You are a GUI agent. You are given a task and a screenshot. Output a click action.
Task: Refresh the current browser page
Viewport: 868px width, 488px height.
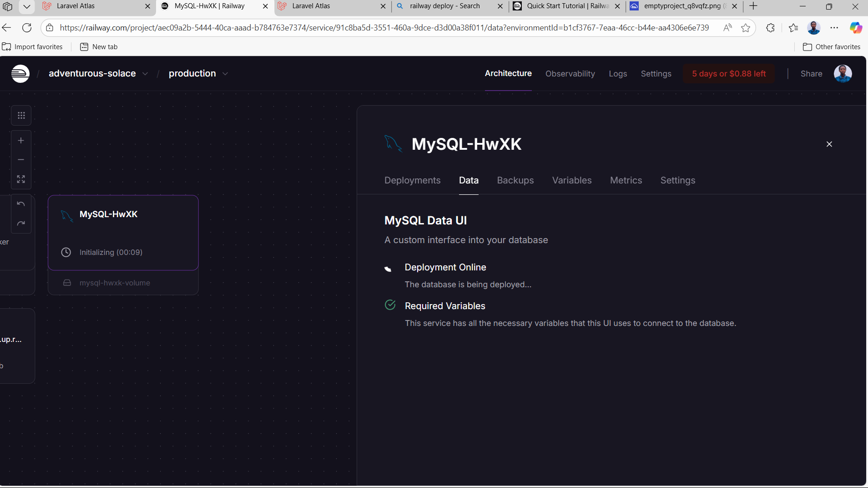[x=27, y=28]
